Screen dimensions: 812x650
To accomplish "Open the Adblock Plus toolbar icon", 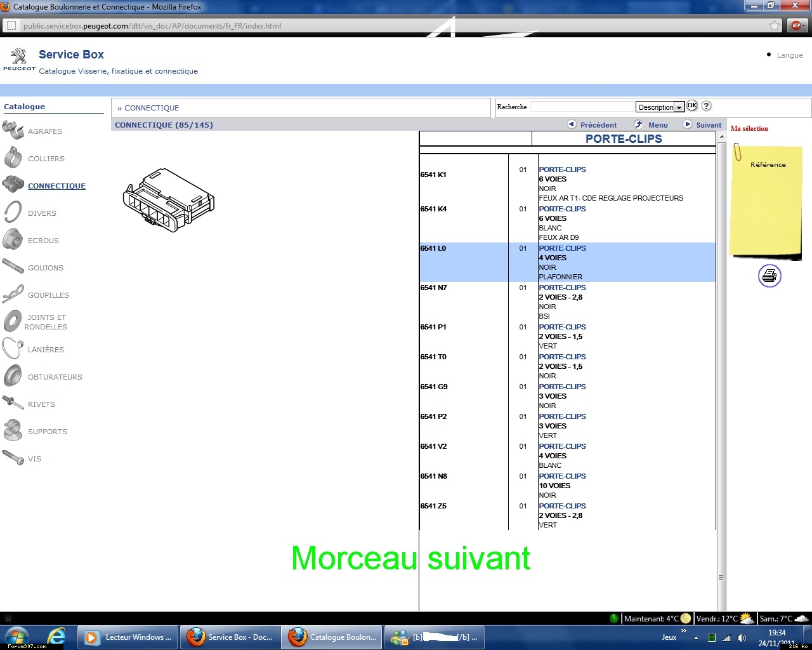I will (x=796, y=25).
